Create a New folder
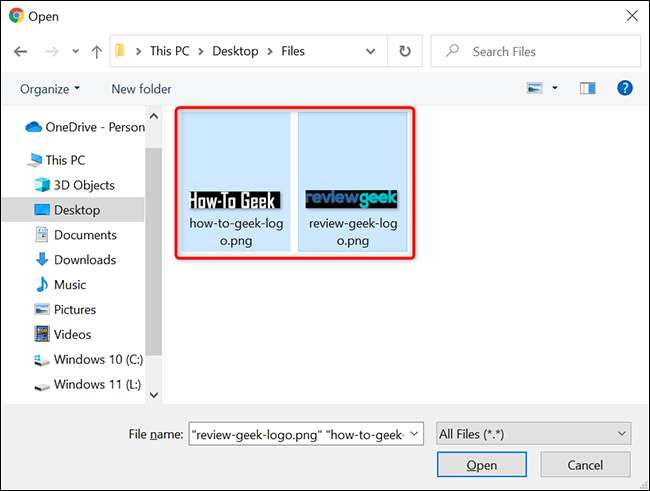This screenshot has height=491, width=650. click(141, 89)
